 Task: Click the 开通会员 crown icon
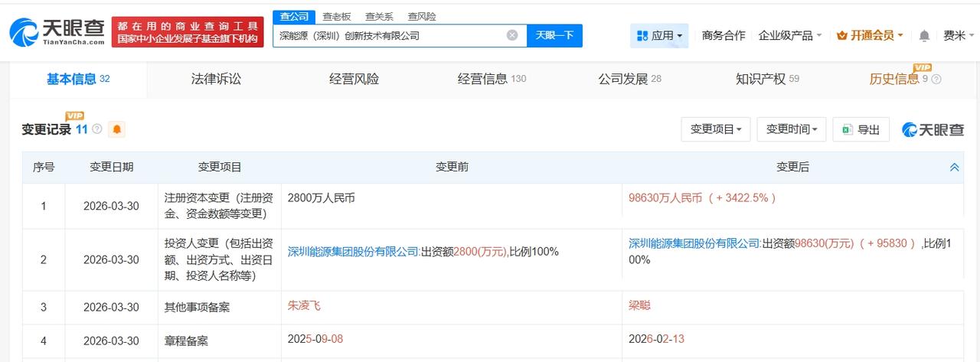tap(842, 35)
